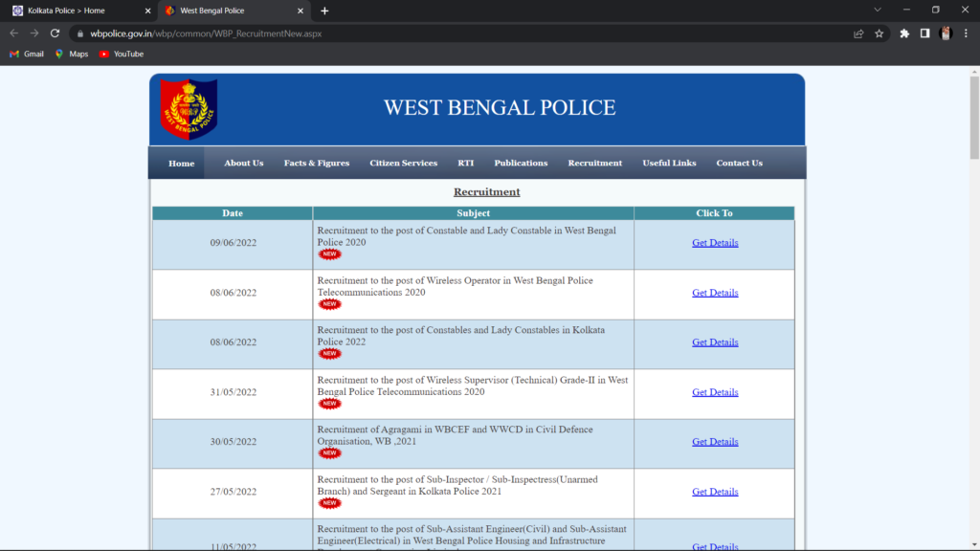Open the Chrome profile avatar
Image resolution: width=980 pixels, height=551 pixels.
(947, 33)
